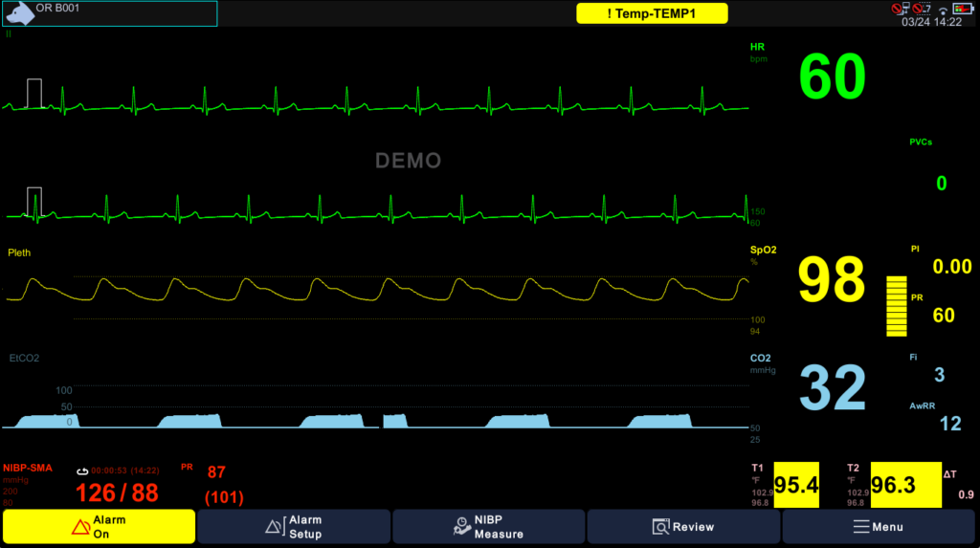Select the PI value 0.00

tap(952, 267)
